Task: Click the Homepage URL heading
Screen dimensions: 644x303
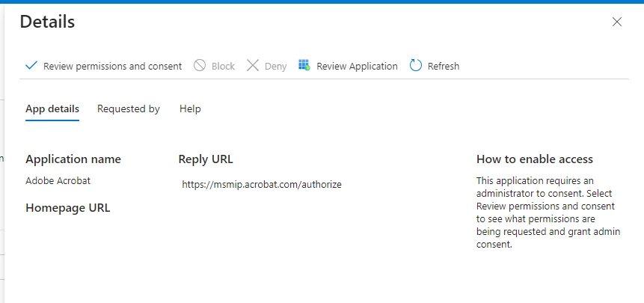Action: click(68, 208)
